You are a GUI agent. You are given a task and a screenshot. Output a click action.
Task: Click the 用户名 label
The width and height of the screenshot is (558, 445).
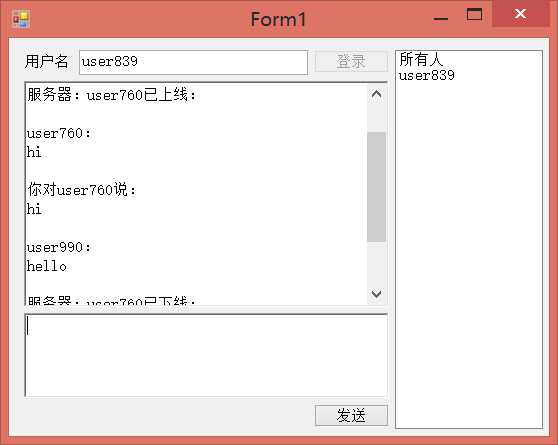coord(46,61)
